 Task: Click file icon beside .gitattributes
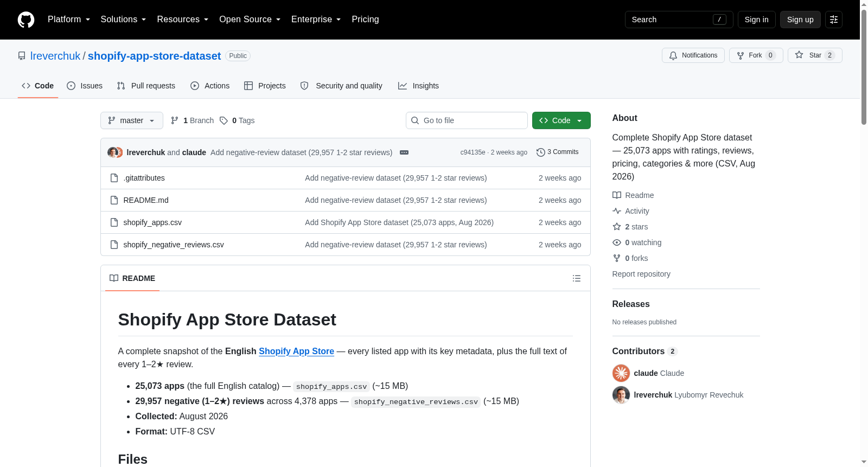pos(114,178)
